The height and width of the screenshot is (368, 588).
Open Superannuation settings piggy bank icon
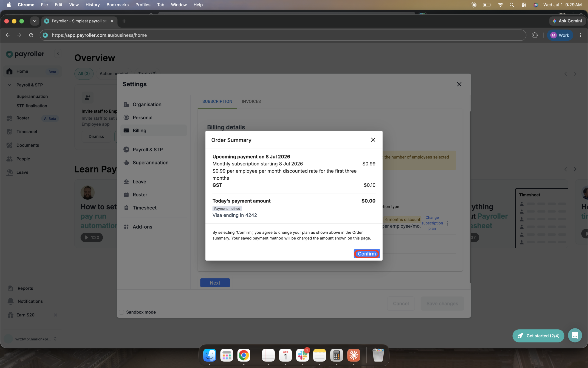click(x=126, y=163)
